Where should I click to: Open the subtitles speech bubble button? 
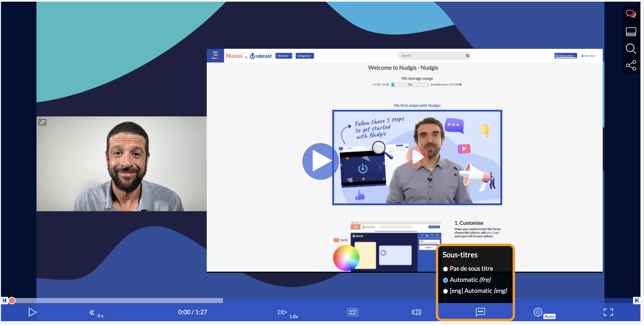pos(480,312)
